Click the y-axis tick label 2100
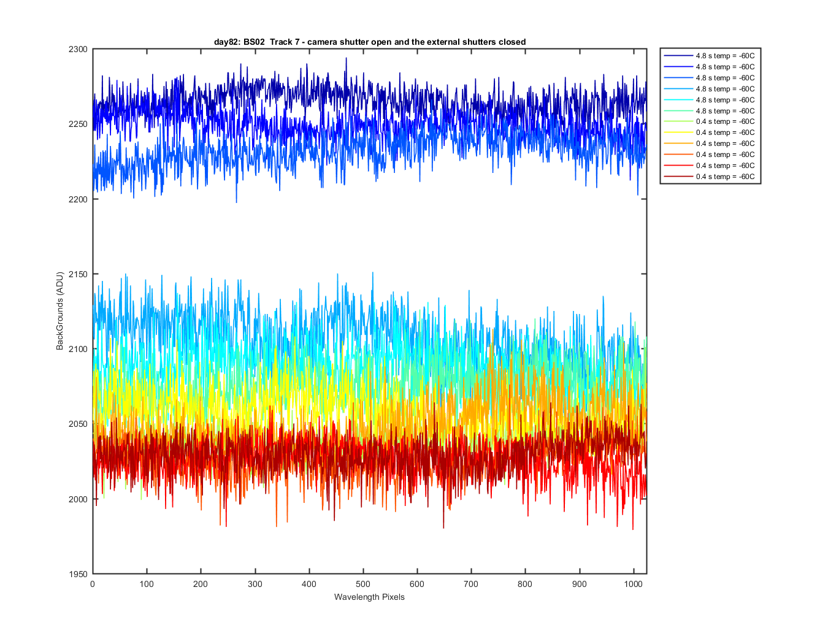 point(79,349)
